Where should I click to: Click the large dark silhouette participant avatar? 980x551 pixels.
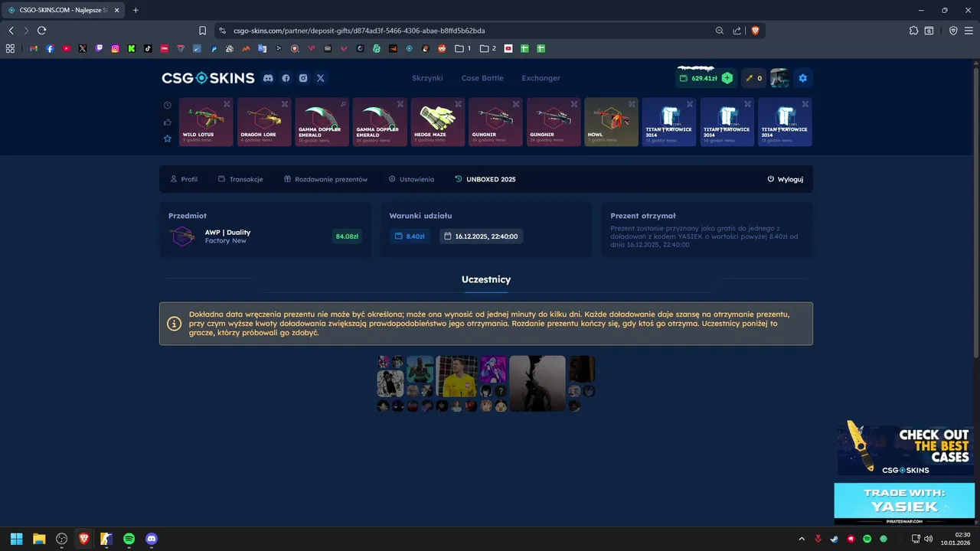click(x=537, y=383)
